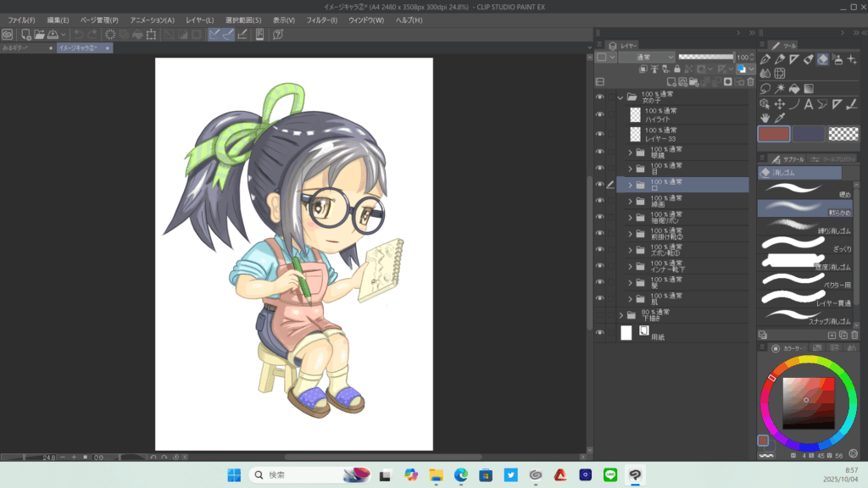Click the Delete layer trash icon
The image size is (868, 488).
[x=749, y=82]
